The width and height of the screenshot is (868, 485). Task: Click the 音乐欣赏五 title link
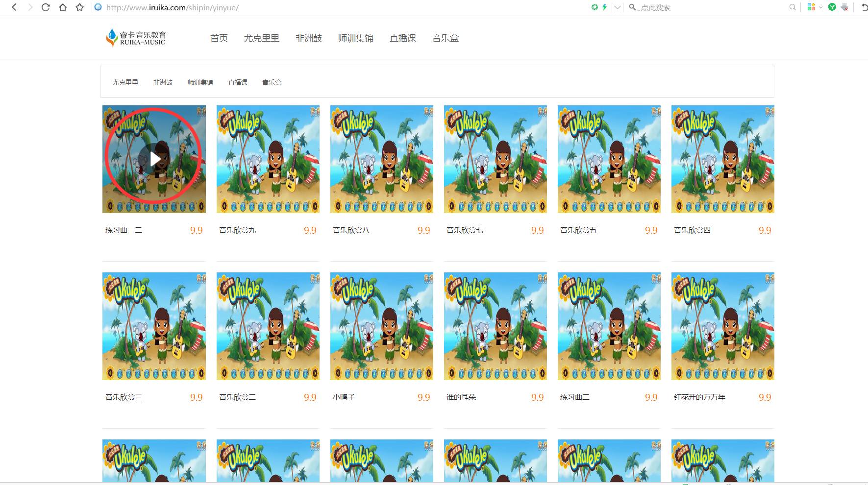578,230
